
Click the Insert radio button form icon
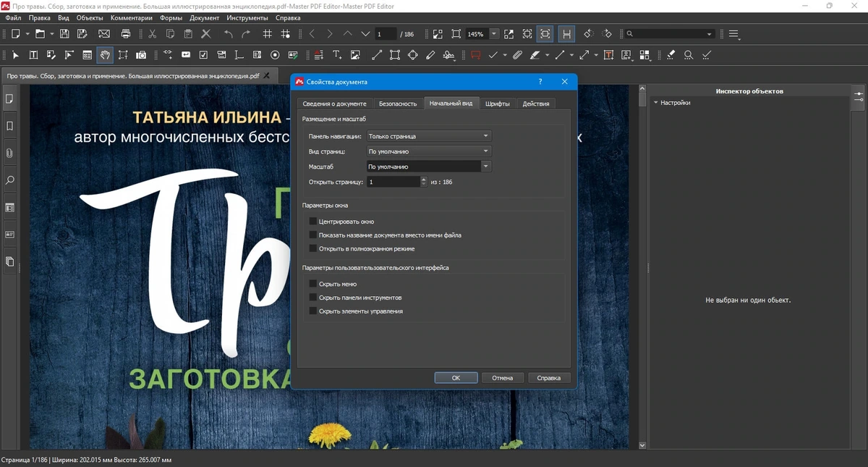[x=275, y=54]
